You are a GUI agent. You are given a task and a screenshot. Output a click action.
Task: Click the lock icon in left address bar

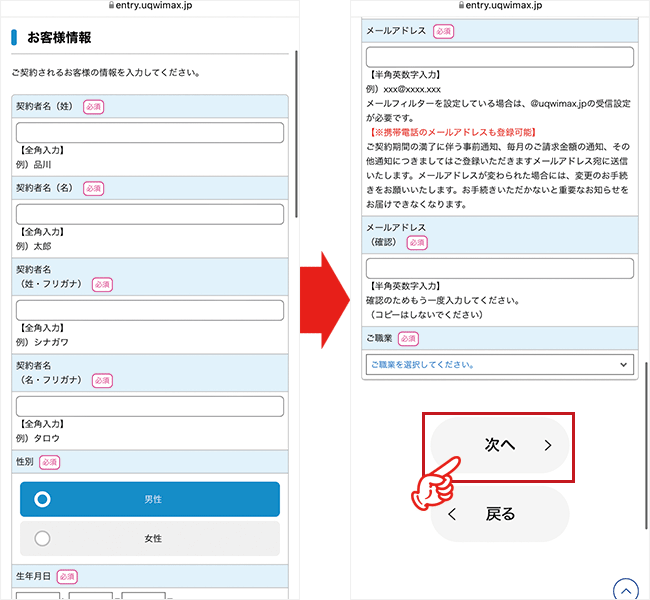point(111,5)
